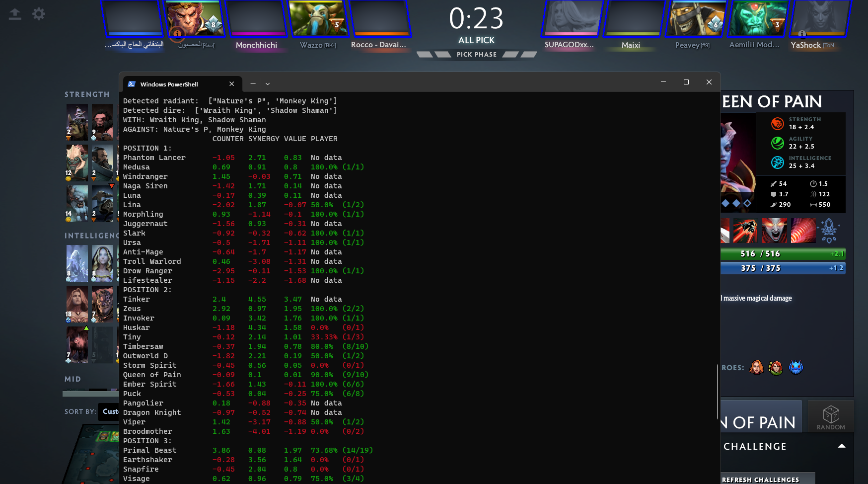Click the Intelligence attribute icon in hero stats
Screen dimensions: 868x484
[x=778, y=162]
